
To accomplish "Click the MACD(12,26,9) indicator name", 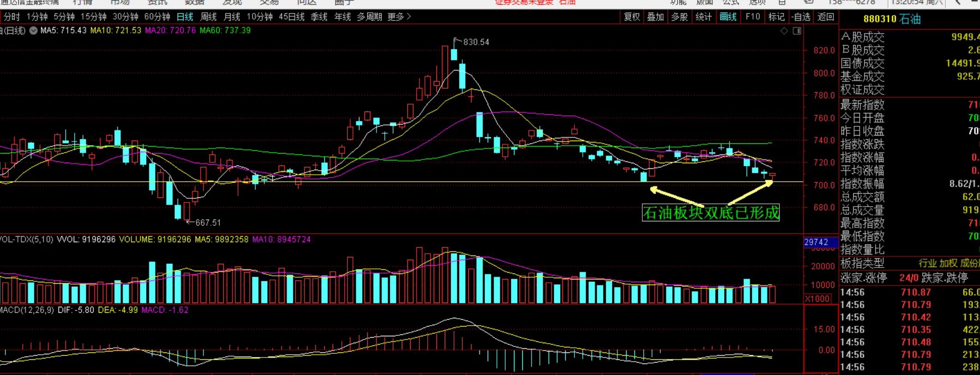I will (x=27, y=310).
